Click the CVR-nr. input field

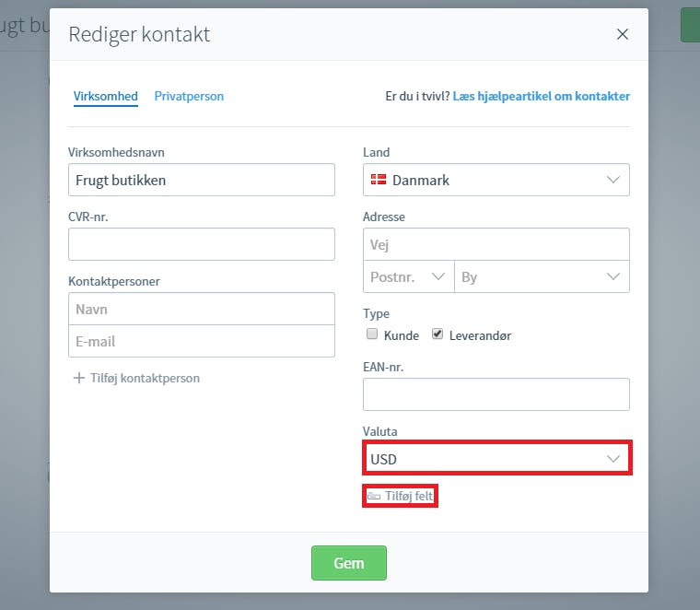pyautogui.click(x=202, y=244)
